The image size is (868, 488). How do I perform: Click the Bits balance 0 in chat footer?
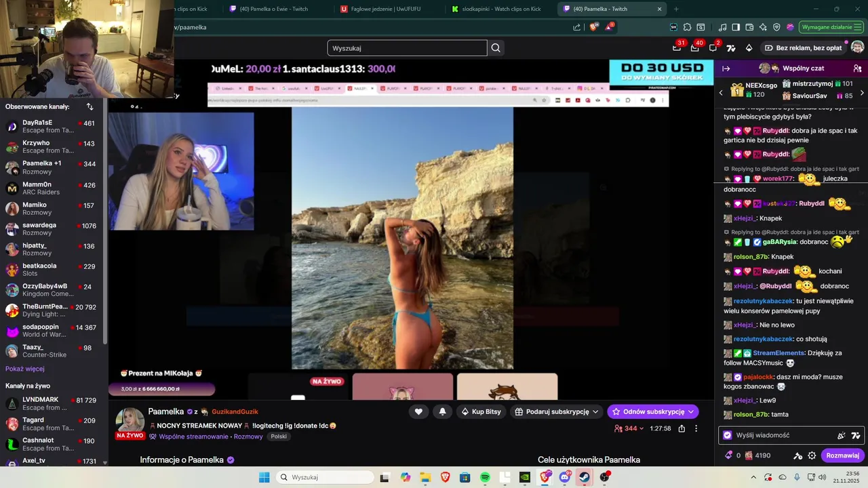pos(733,455)
